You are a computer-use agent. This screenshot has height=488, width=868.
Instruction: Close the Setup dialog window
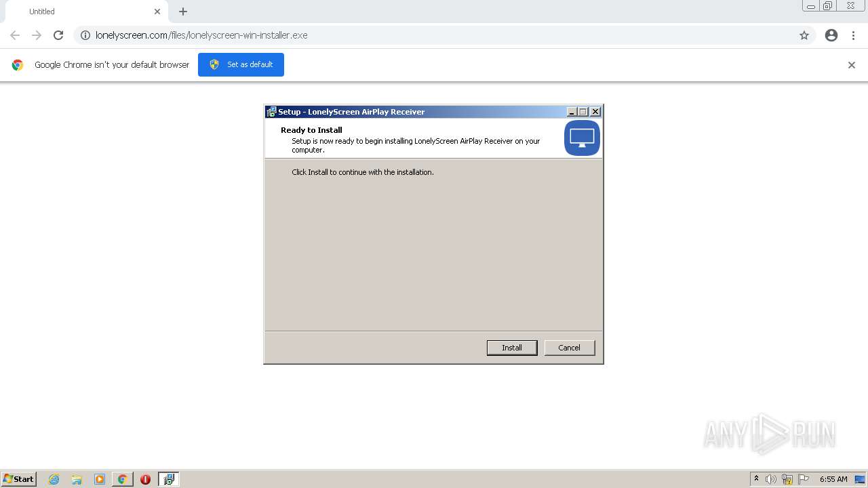point(595,112)
